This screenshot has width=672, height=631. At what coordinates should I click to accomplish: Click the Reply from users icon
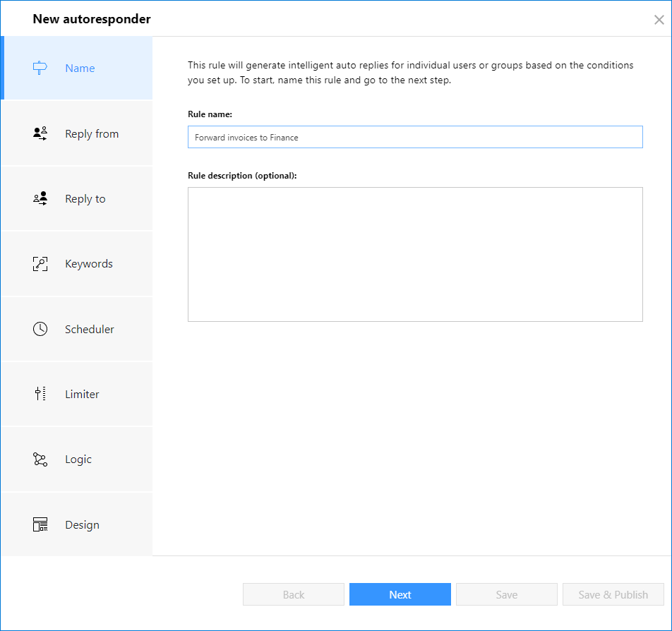[x=40, y=133]
